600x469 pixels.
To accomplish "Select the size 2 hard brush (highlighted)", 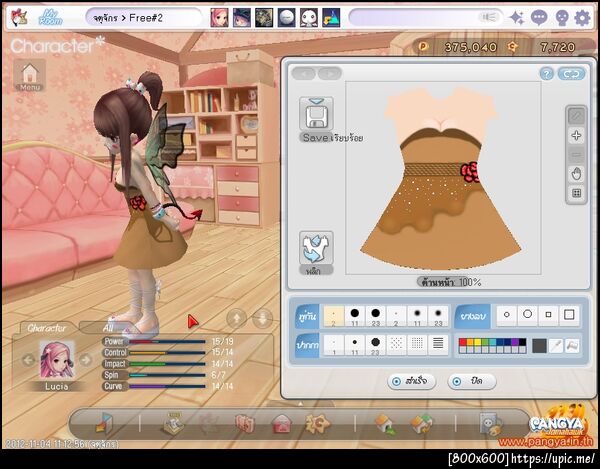I will 334,316.
